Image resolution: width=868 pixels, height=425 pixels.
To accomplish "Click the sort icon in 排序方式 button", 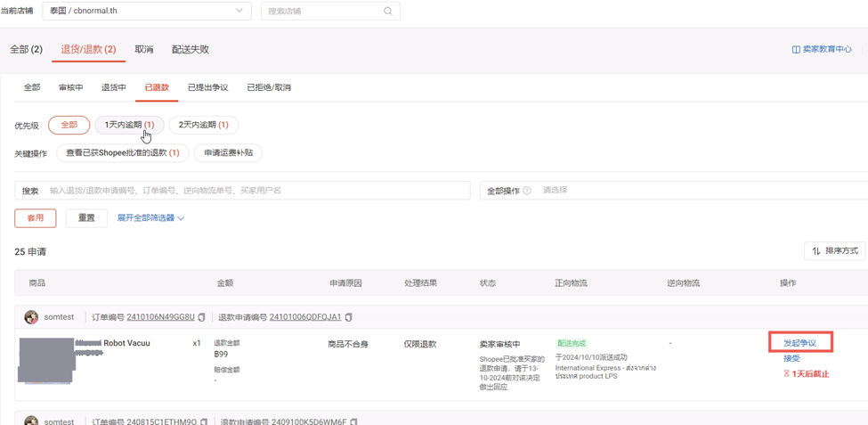I will point(816,251).
